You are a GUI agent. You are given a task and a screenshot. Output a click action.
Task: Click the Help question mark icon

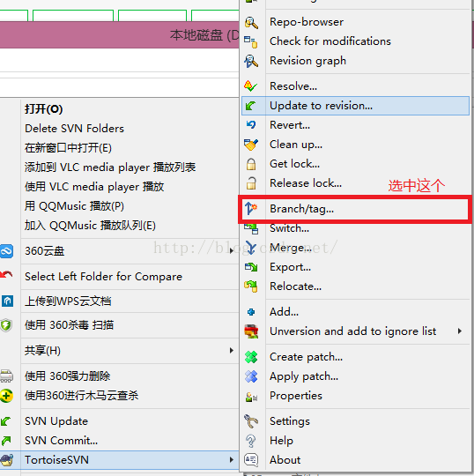251,441
